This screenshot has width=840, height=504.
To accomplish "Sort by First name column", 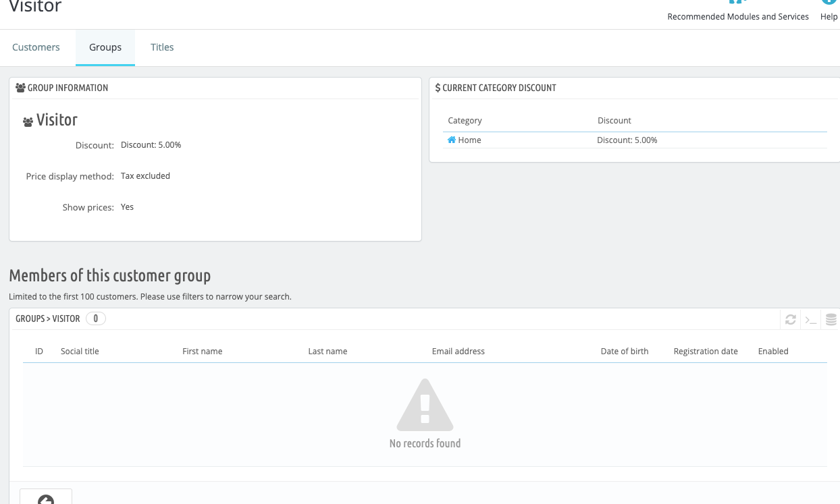I will (x=202, y=351).
